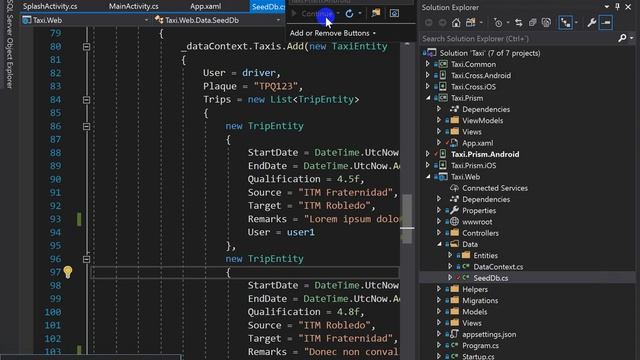Click the Collapse All icon
This screenshot has height=360, width=640.
[x=532, y=23]
